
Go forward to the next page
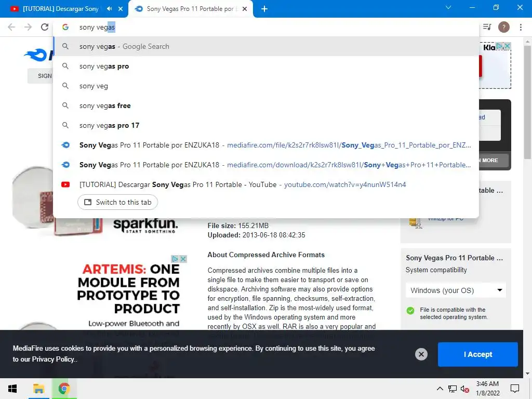pyautogui.click(x=28, y=27)
